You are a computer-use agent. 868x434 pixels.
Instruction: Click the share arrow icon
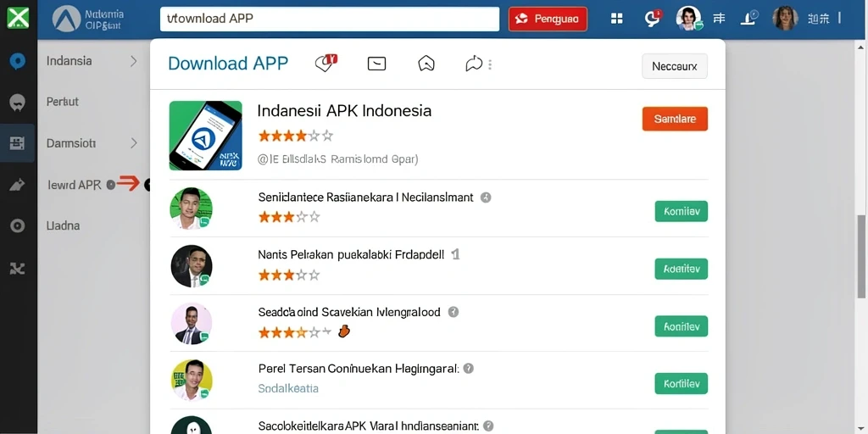[x=474, y=64]
